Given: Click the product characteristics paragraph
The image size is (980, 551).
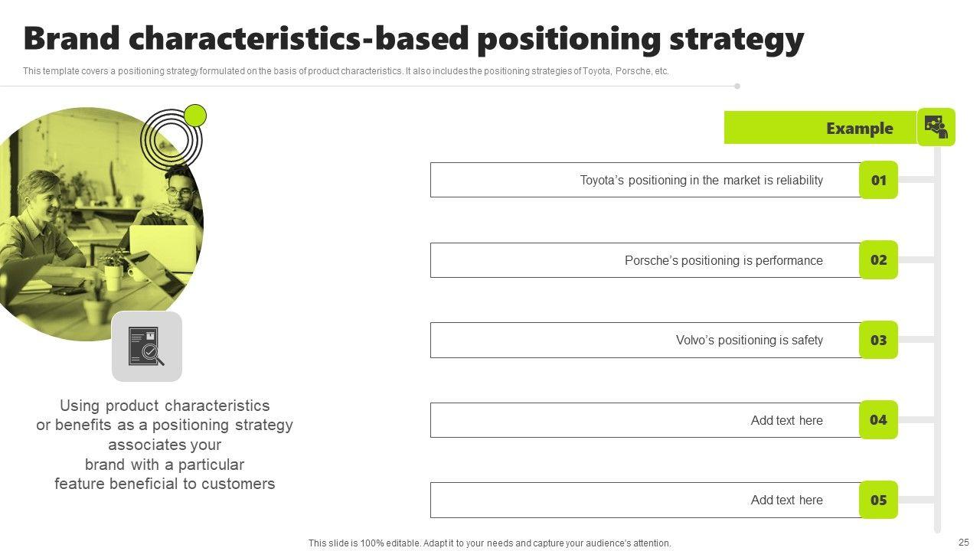Looking at the screenshot, I should (x=165, y=445).
